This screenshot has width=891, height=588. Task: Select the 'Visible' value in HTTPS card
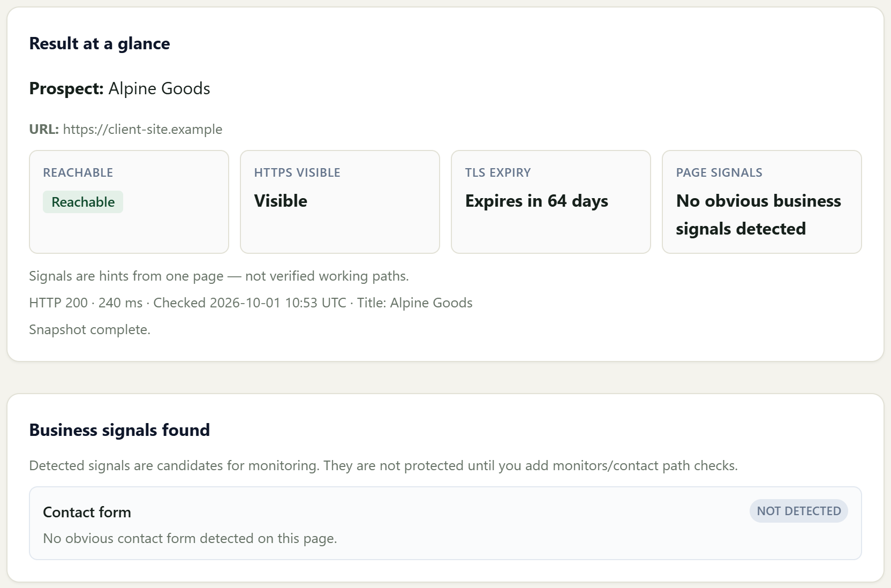[281, 201]
